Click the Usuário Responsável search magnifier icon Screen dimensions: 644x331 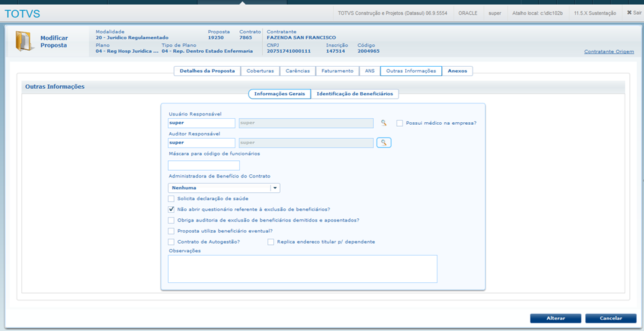(x=383, y=123)
